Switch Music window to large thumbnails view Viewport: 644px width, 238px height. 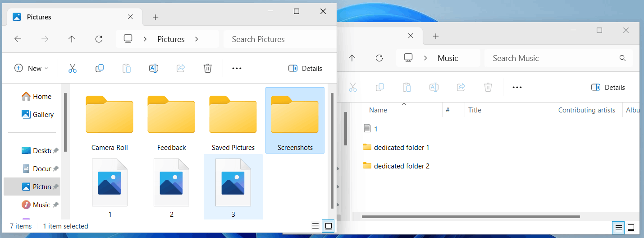[x=631, y=228]
